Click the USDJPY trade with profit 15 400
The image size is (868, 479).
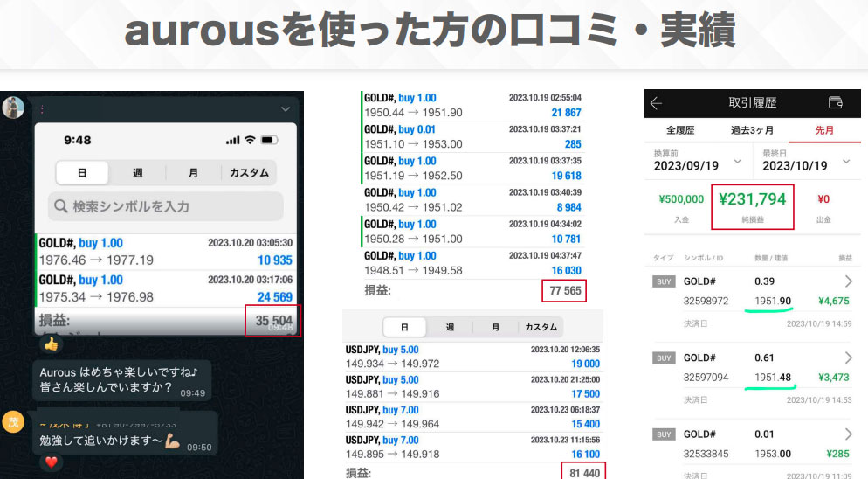click(472, 417)
